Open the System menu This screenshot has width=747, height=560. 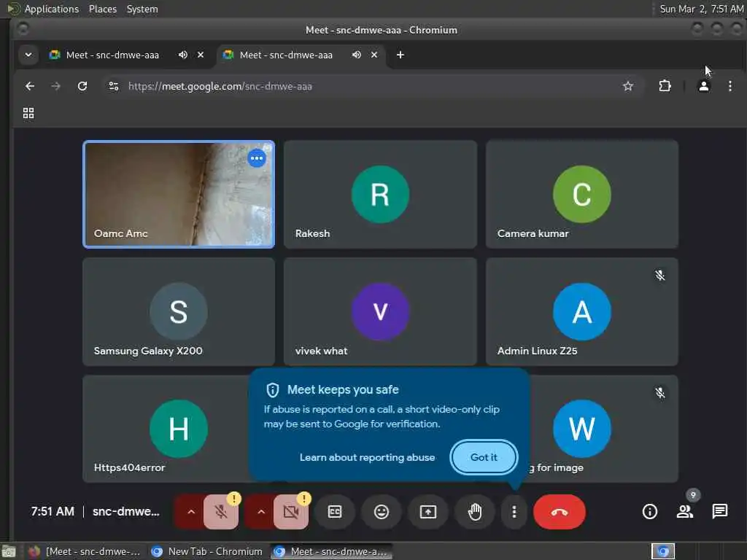click(x=142, y=9)
